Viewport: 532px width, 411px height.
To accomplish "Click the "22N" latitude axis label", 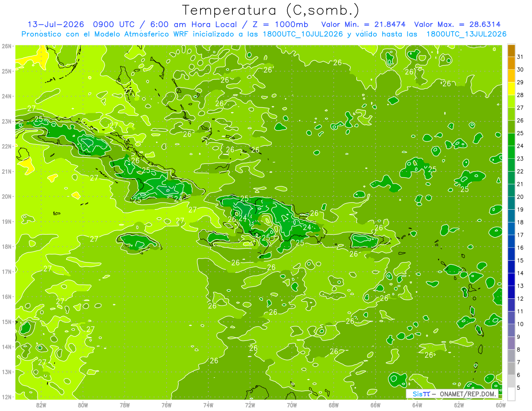I will pyautogui.click(x=6, y=146).
